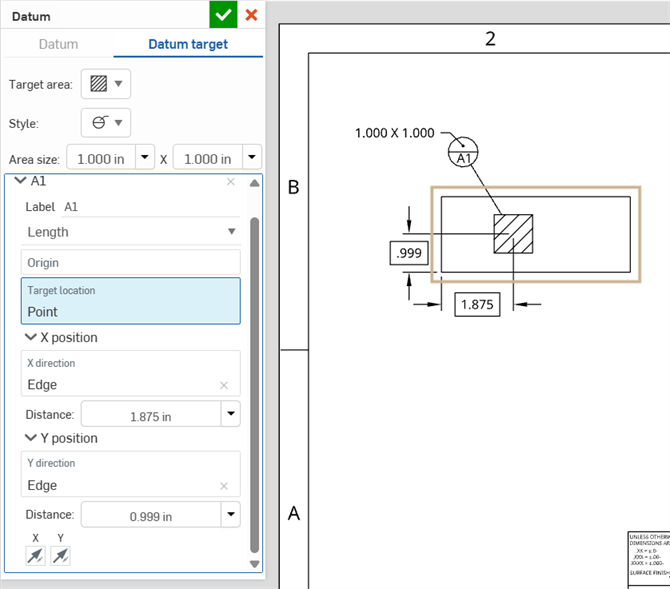Screen dimensions: 670x589
Task: Accept the datum with green checkmark
Action: point(223,15)
